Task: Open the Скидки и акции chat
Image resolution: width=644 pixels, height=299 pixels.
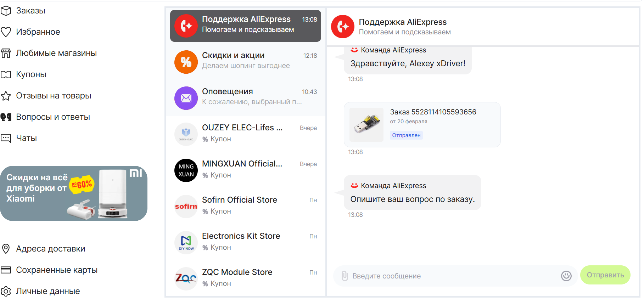Action: [246, 62]
